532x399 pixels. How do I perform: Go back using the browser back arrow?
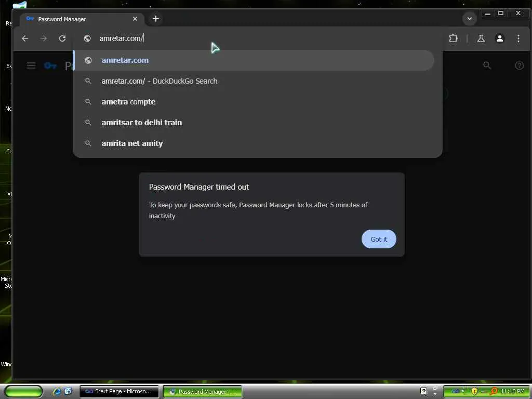point(25,38)
